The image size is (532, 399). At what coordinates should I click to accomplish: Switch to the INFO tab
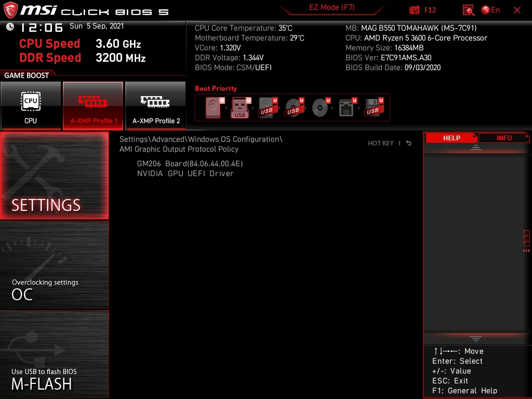pos(504,138)
